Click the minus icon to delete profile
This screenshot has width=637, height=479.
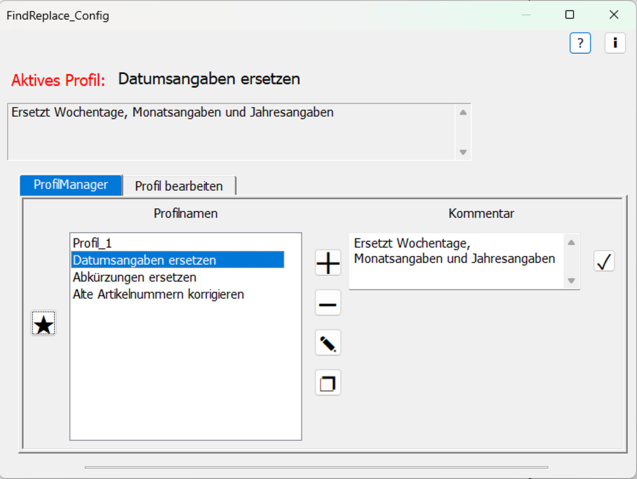[x=328, y=304]
